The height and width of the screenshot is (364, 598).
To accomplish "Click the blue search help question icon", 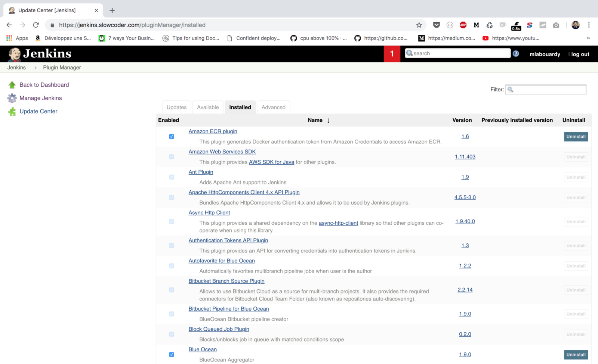I will click(x=516, y=54).
